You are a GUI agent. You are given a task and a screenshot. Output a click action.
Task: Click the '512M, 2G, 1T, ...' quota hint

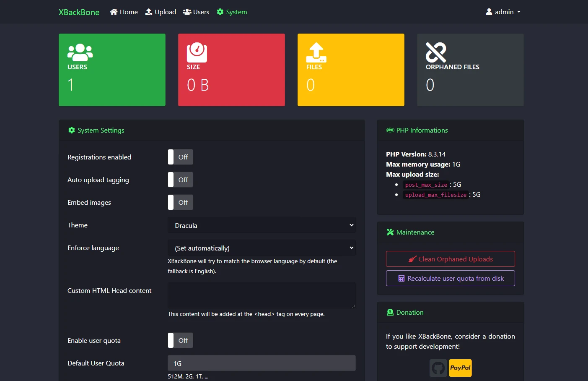(188, 376)
